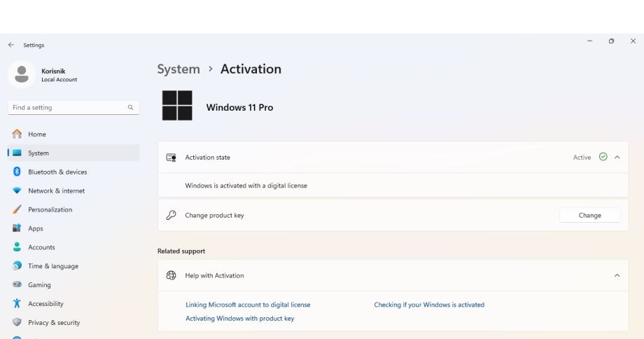Collapse the Help with Activation section
Image resolution: width=644 pixels, height=339 pixels.
coord(617,275)
